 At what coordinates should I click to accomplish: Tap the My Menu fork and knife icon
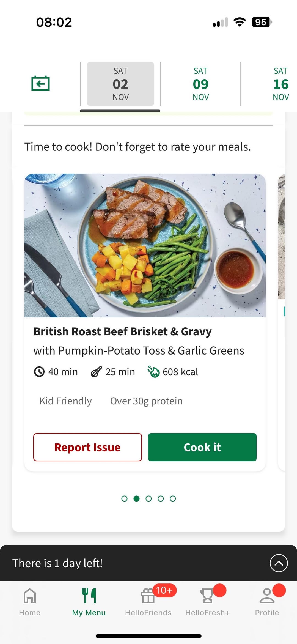click(89, 595)
